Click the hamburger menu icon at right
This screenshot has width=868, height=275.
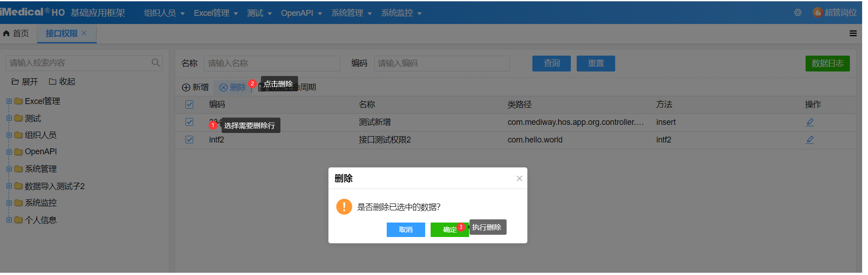853,33
